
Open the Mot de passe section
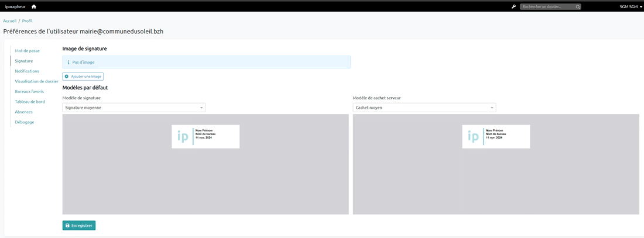27,51
